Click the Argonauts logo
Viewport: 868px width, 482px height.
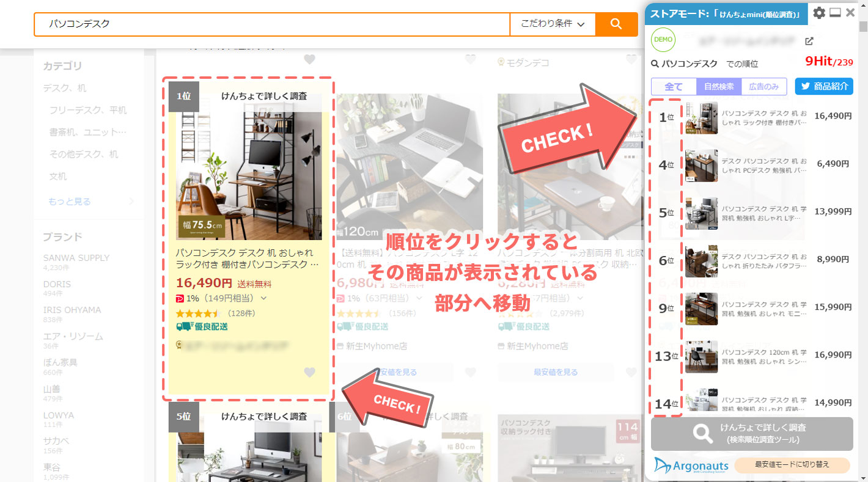coord(691,464)
